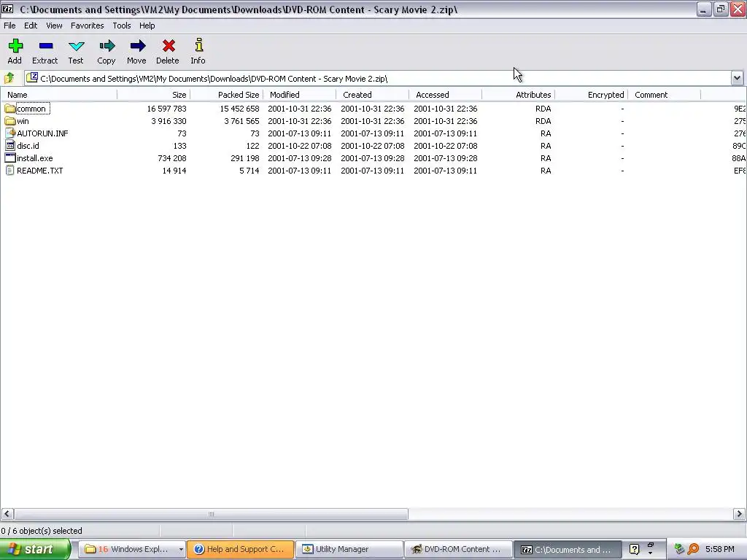This screenshot has height=560, width=747.
Task: Sort by Attributes column header
Action: pos(518,95)
